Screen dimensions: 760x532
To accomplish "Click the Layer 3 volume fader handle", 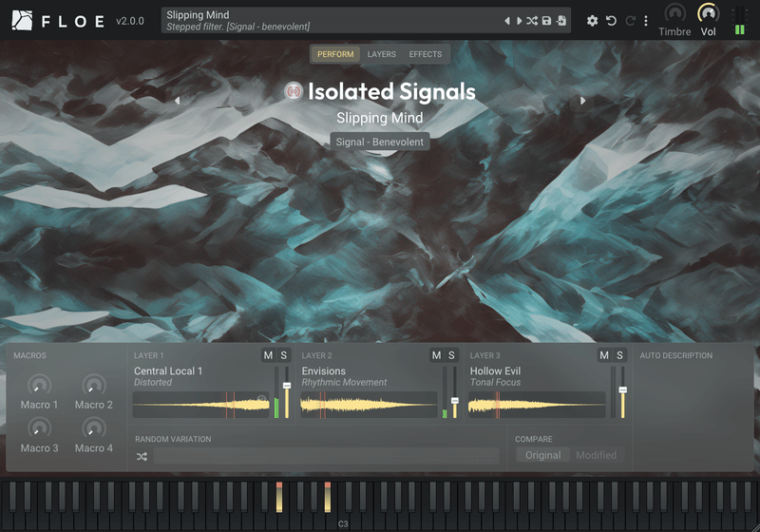I will pos(623,390).
